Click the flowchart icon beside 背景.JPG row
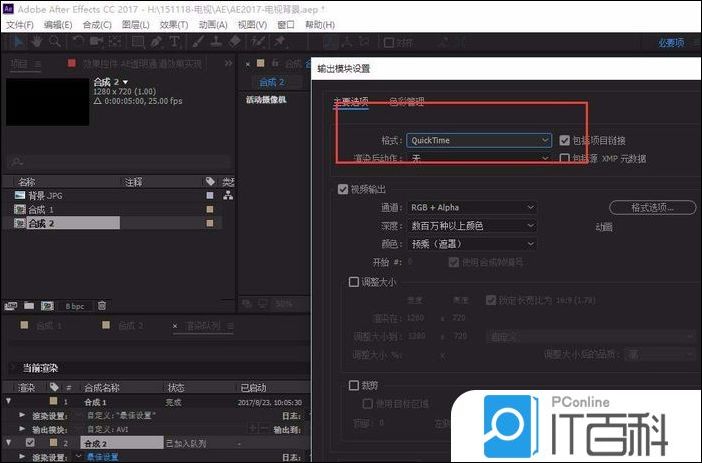702x463 pixels. pos(228,196)
